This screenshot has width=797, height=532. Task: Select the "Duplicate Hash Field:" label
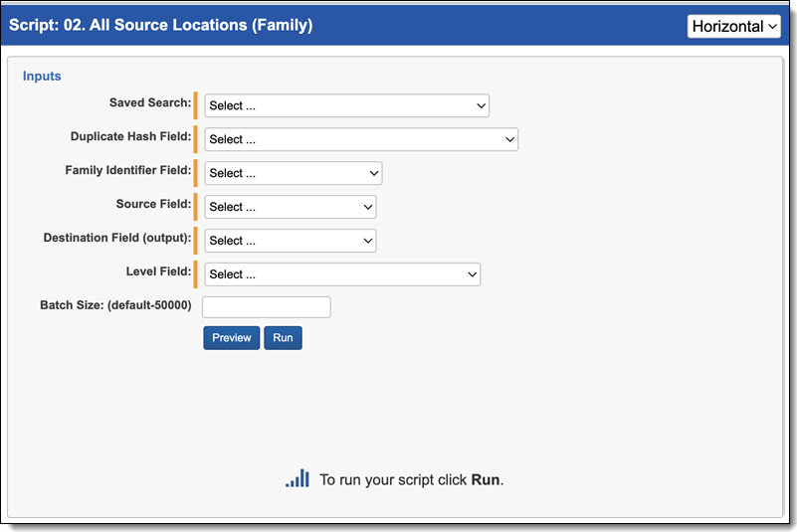[x=130, y=136]
